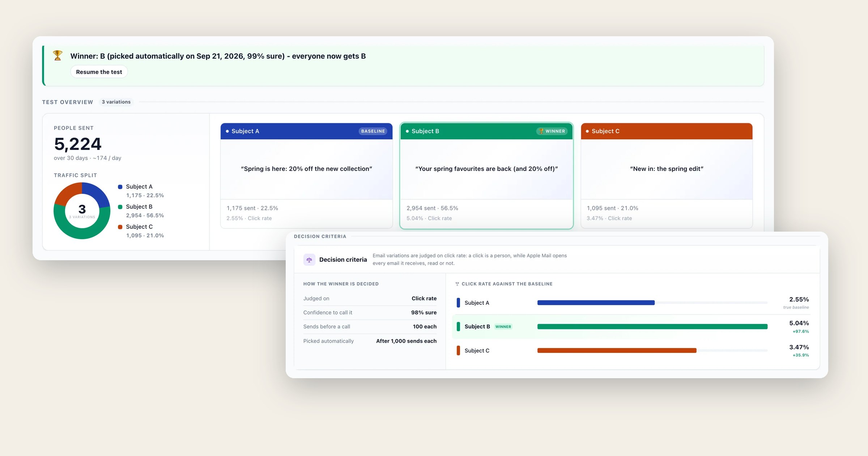Select the Subject C card header
Screen dimensions: 868x456
(667, 131)
